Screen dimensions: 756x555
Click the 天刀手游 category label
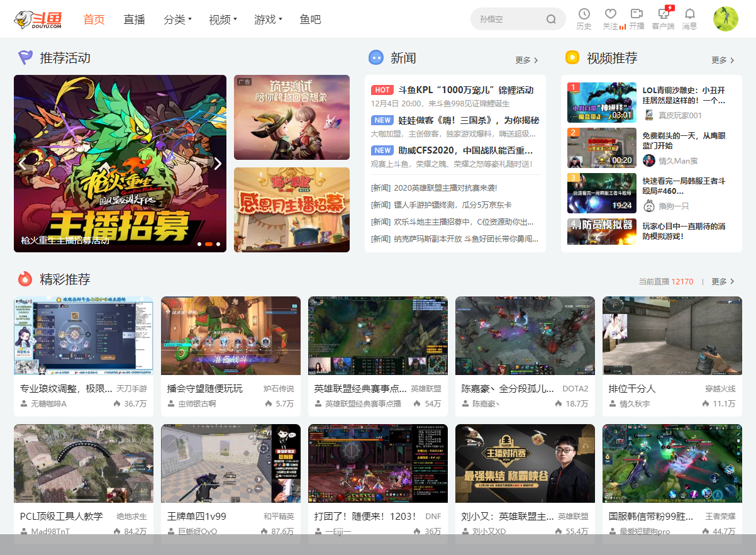(x=131, y=388)
